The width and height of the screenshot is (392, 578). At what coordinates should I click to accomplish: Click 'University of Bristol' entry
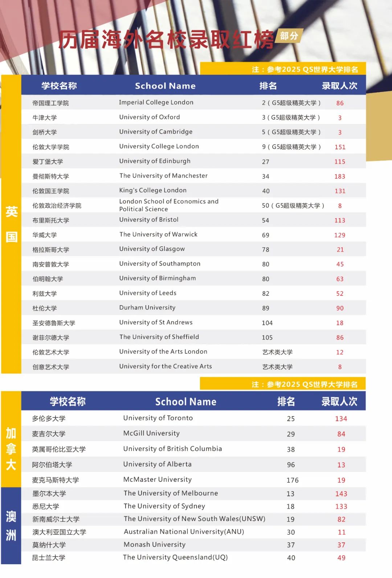pos(149,219)
